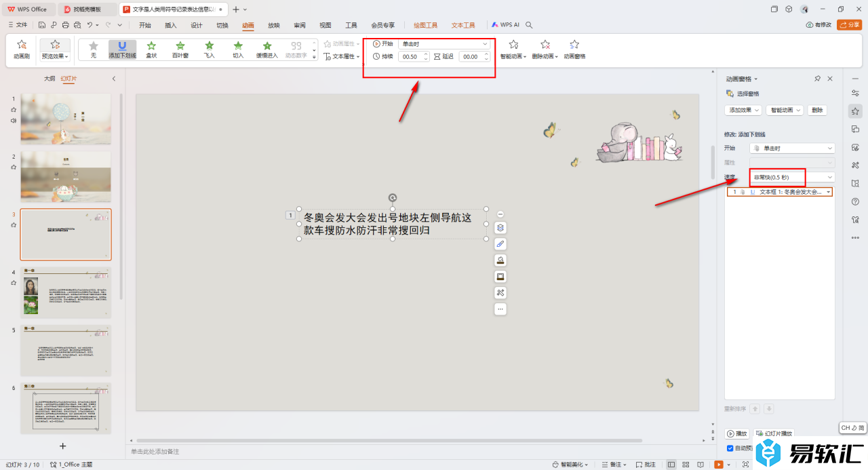Click the notes area 单击此处添加备注
868x470 pixels.
155,452
